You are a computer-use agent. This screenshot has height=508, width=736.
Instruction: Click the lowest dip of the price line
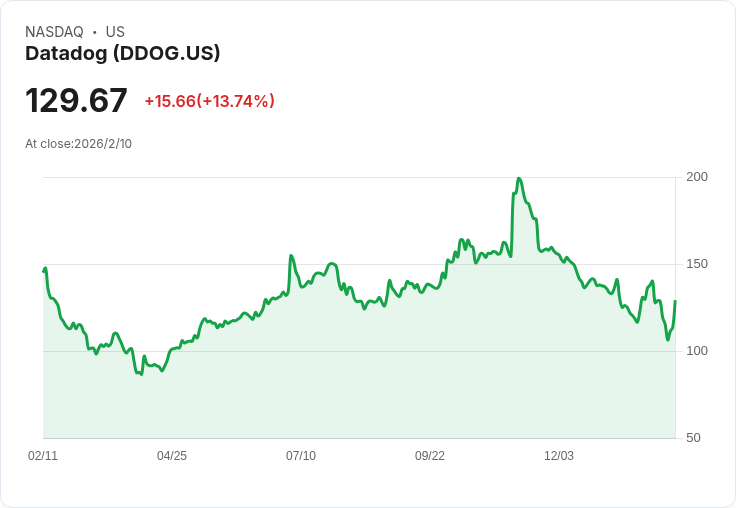(x=140, y=374)
